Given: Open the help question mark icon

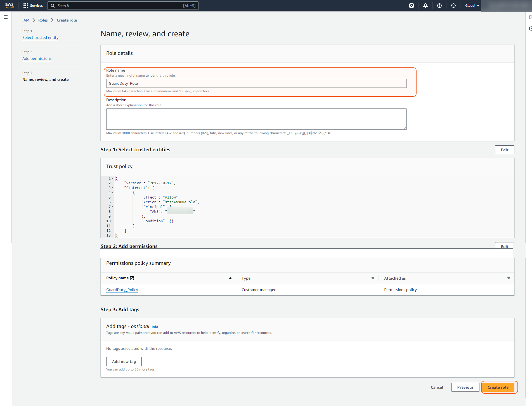Looking at the screenshot, I should pyautogui.click(x=439, y=6).
